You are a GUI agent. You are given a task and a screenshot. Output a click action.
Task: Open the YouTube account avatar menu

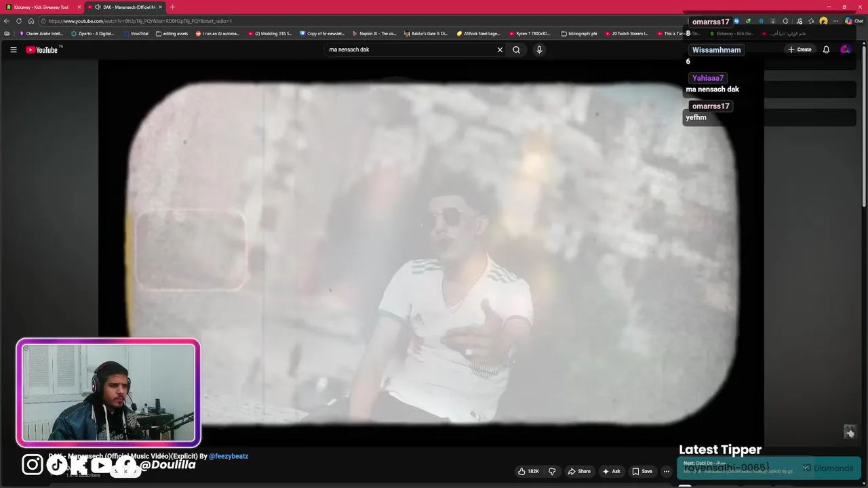tap(845, 49)
